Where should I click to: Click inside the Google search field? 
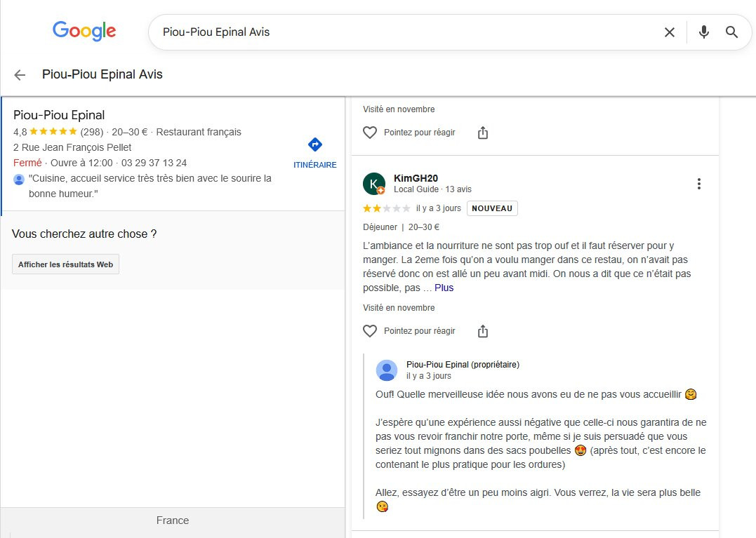coord(400,32)
